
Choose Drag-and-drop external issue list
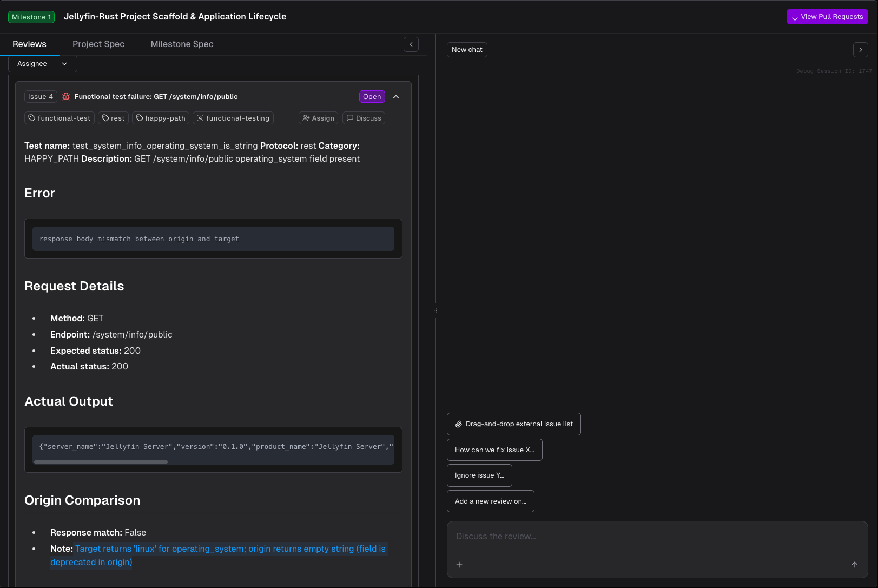(x=514, y=424)
